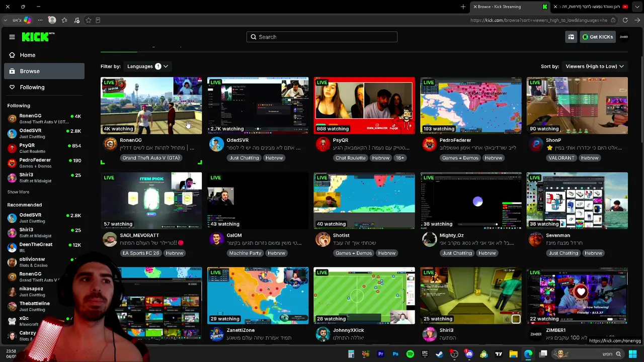Open Photoshop from the taskbar
The width and height of the screenshot is (644, 362).
click(395, 354)
